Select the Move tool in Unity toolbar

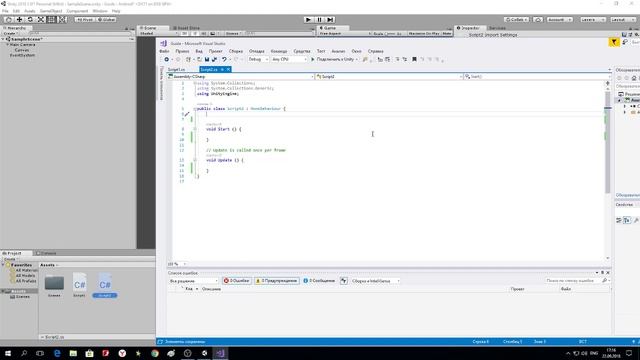pos(19,20)
